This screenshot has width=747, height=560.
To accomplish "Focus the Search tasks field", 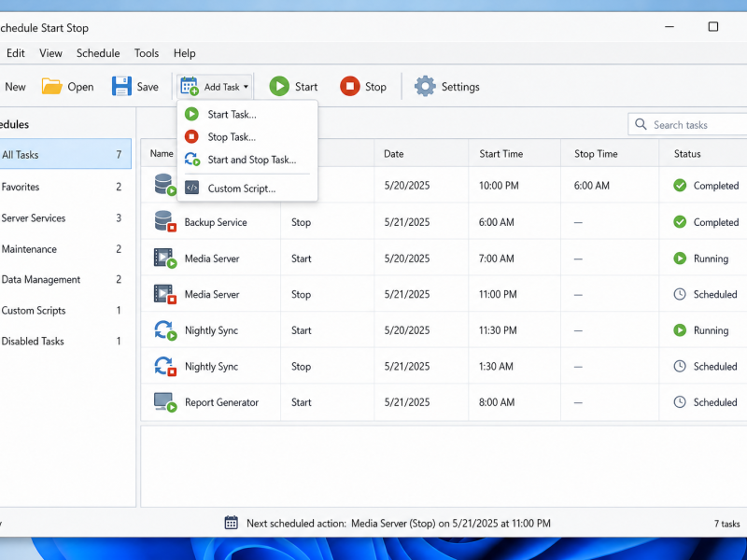I will click(687, 124).
